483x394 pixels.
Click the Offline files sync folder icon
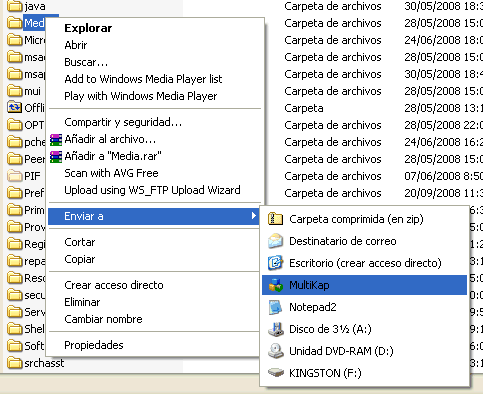point(14,108)
